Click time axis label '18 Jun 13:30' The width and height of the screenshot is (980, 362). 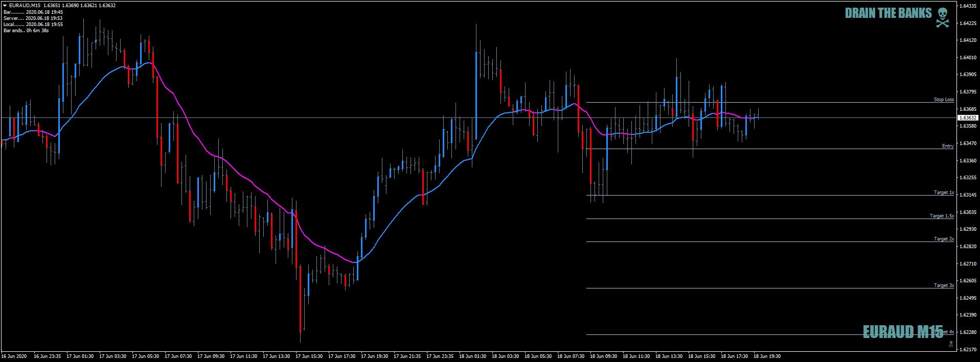coord(669,356)
